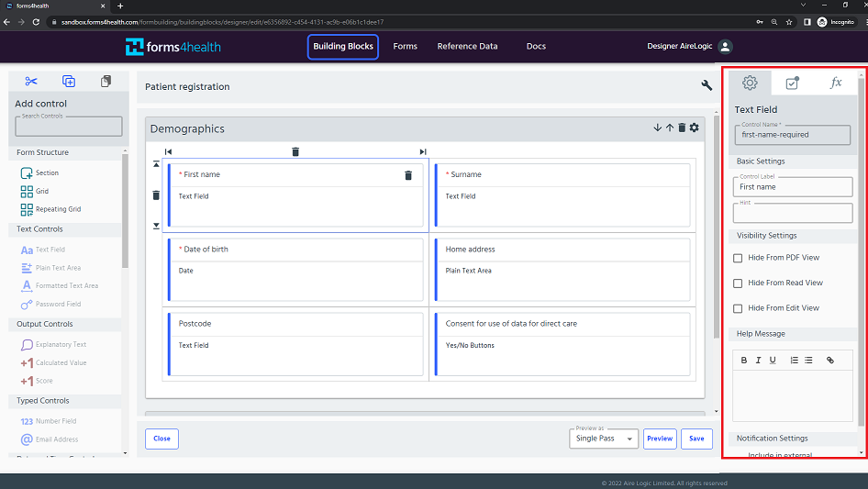Screen dimensions: 868x489
Task: Click the Close button
Action: click(x=161, y=439)
